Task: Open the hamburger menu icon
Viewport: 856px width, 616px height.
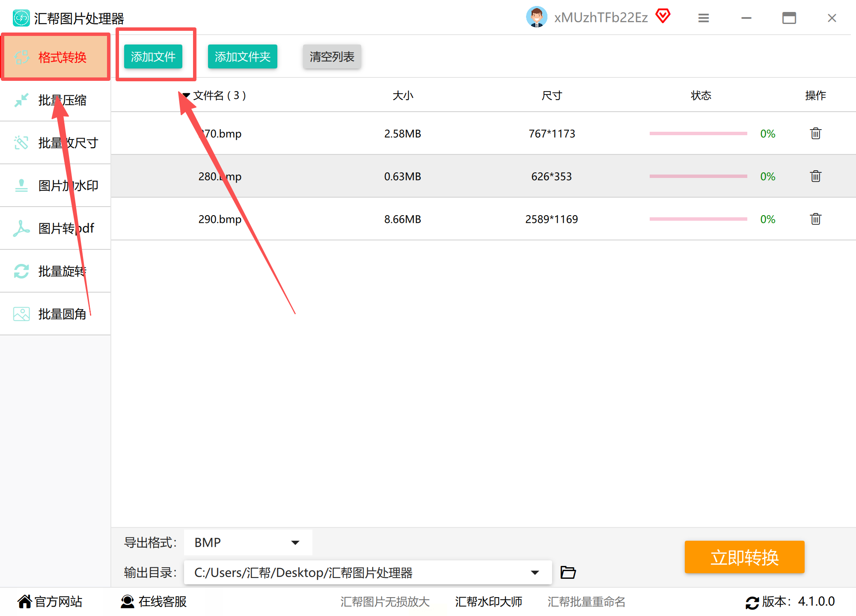Action: coord(704,18)
